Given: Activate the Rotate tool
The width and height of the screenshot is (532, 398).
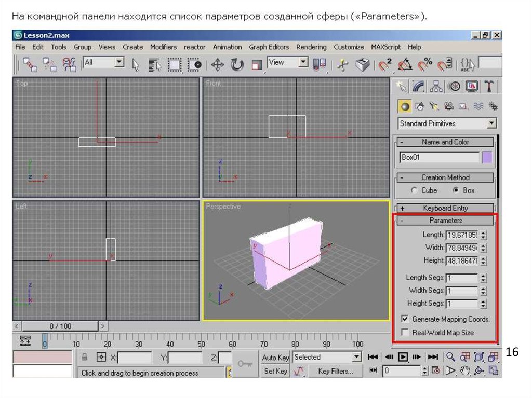Looking at the screenshot, I should pos(237,65).
